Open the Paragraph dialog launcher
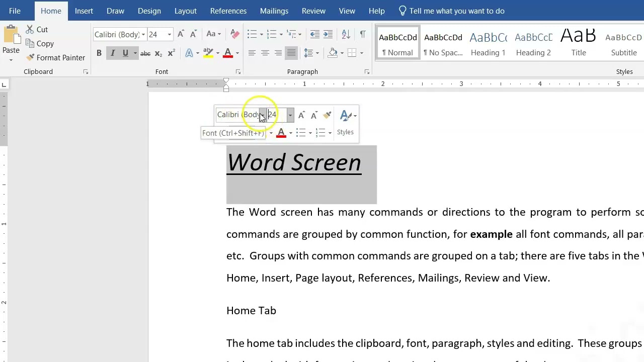The height and width of the screenshot is (362, 644). 367,72
